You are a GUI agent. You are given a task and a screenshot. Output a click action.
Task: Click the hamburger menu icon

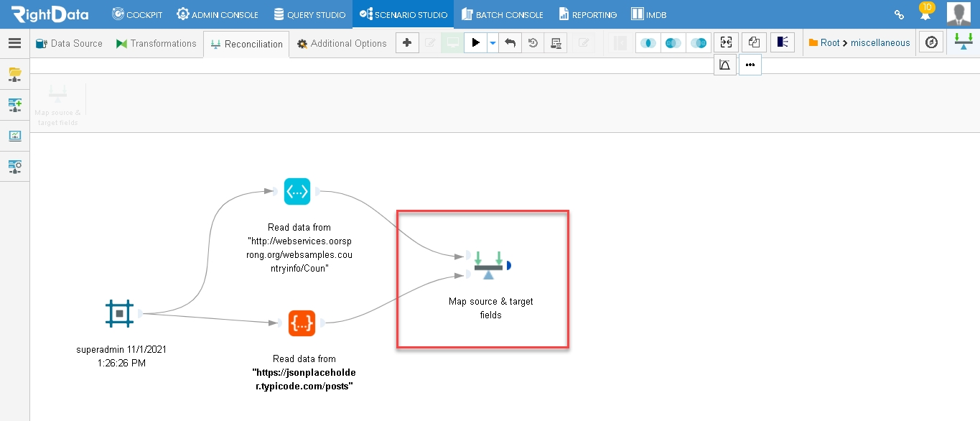pyautogui.click(x=14, y=43)
